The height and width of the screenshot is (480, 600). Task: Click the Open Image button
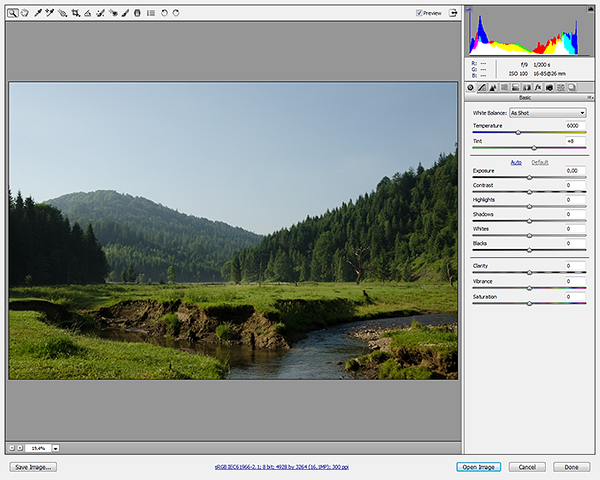tap(479, 467)
